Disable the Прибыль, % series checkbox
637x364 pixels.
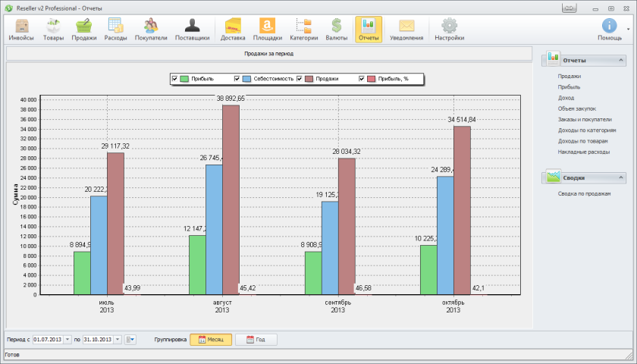(362, 78)
